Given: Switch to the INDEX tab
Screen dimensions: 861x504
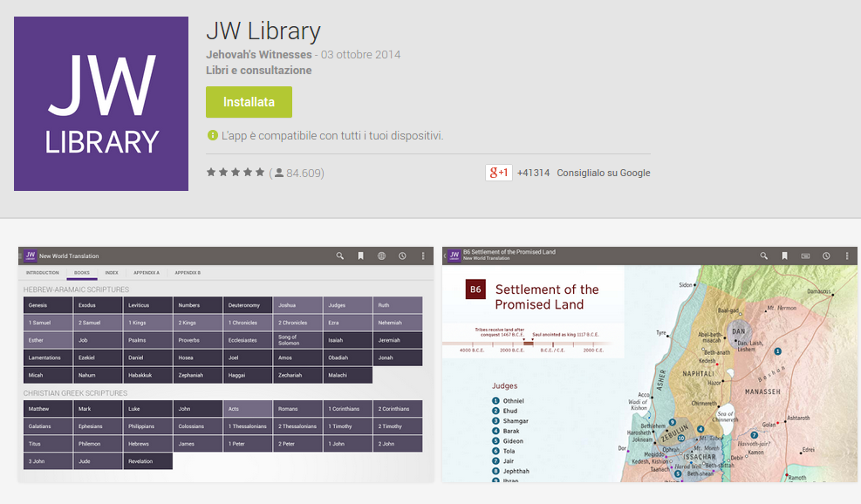Looking at the screenshot, I should point(112,273).
